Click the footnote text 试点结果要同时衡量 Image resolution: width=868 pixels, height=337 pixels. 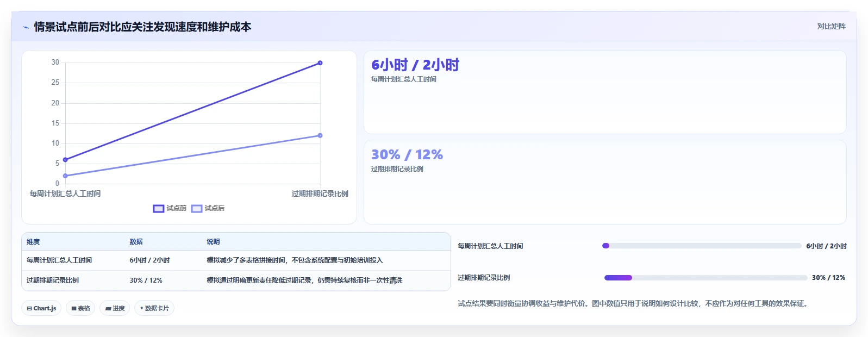[x=633, y=304]
